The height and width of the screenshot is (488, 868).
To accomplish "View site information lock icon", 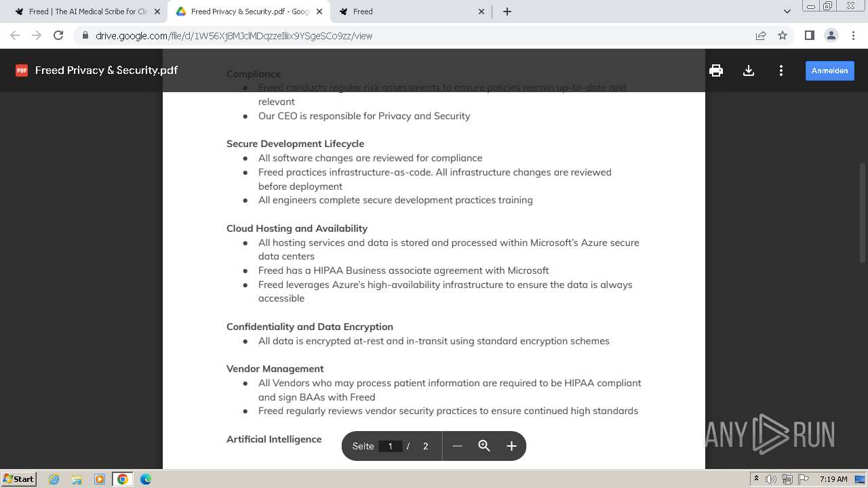I will point(85,36).
